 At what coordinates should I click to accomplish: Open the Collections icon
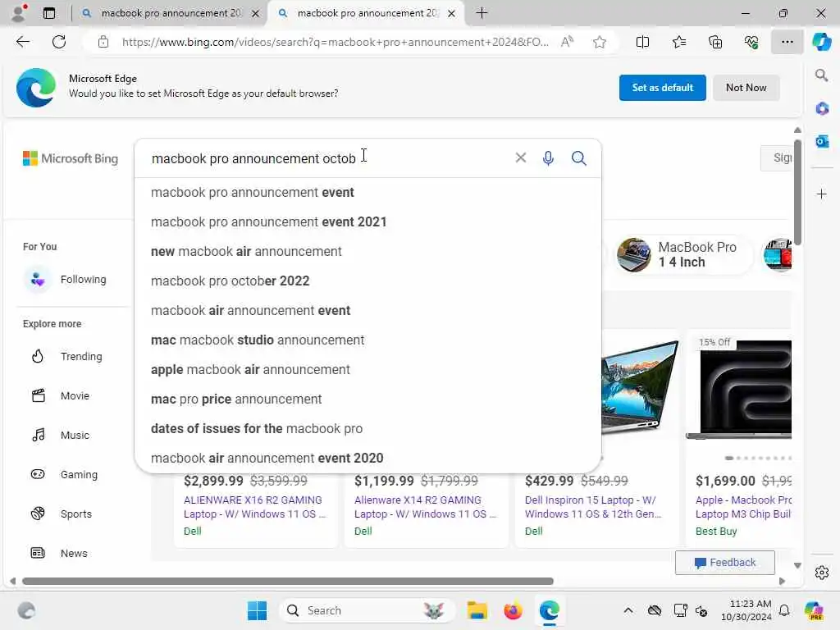pos(715,42)
